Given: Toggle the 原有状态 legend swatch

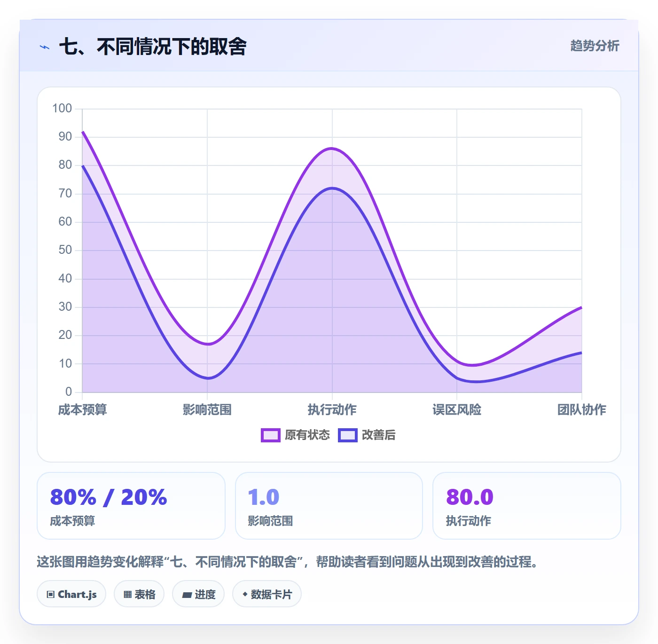Looking at the screenshot, I should 270,435.
